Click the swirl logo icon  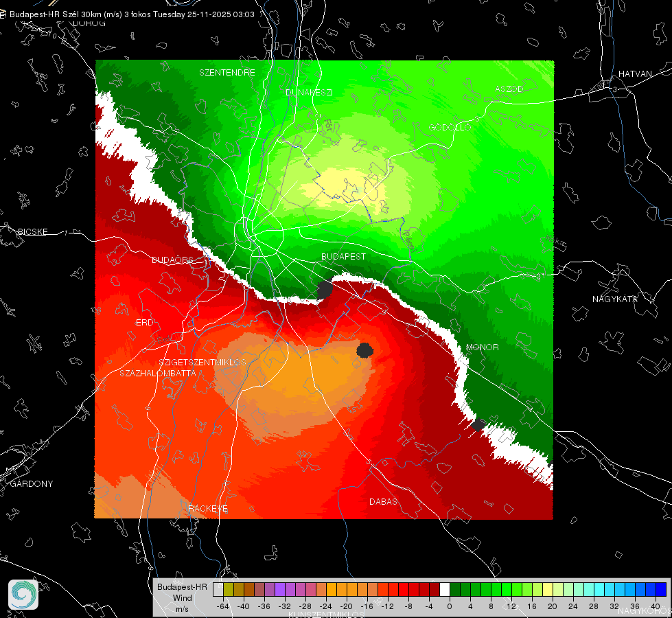(23, 595)
